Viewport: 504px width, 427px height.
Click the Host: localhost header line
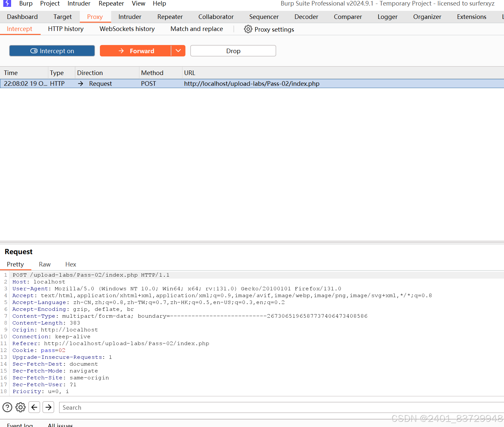point(39,282)
